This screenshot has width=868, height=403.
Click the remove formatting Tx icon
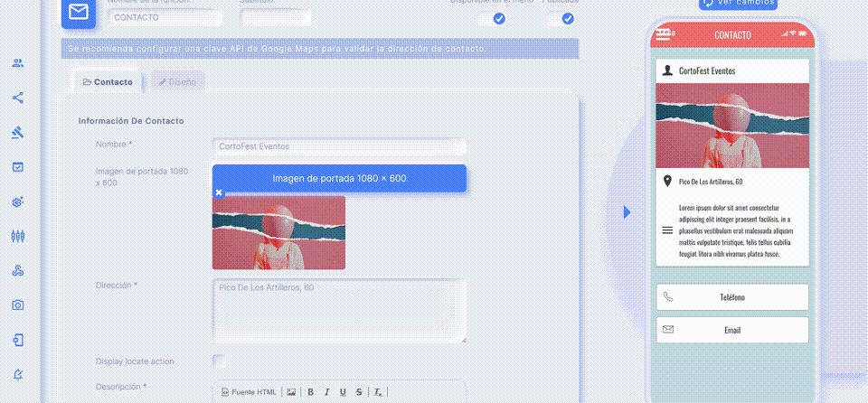pos(378,392)
